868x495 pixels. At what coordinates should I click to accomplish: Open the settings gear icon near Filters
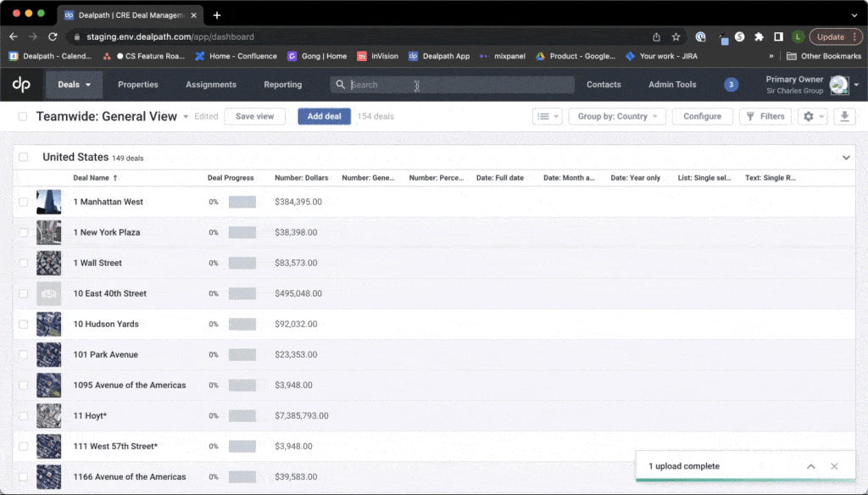pyautogui.click(x=807, y=116)
